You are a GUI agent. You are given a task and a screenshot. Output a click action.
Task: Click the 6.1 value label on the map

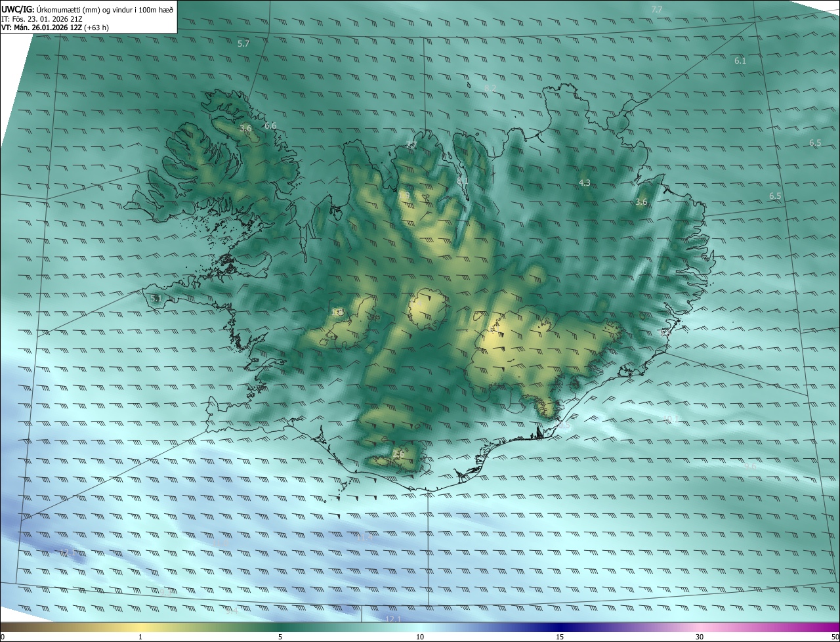[x=740, y=60]
